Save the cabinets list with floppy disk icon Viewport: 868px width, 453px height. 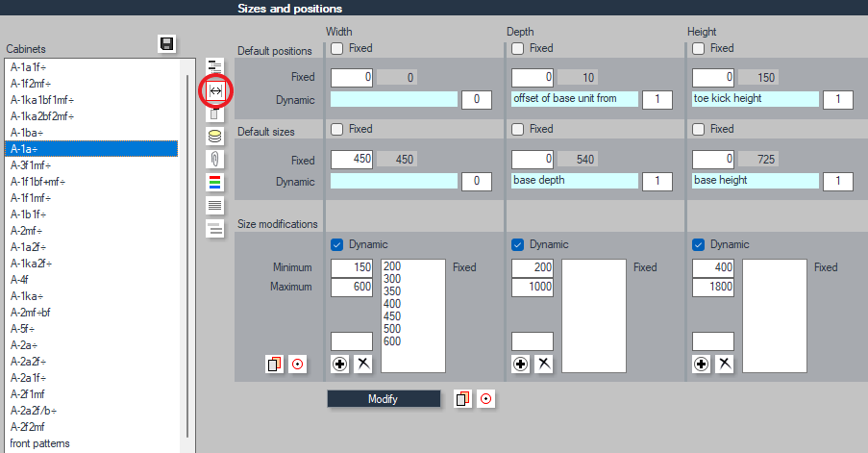[166, 43]
